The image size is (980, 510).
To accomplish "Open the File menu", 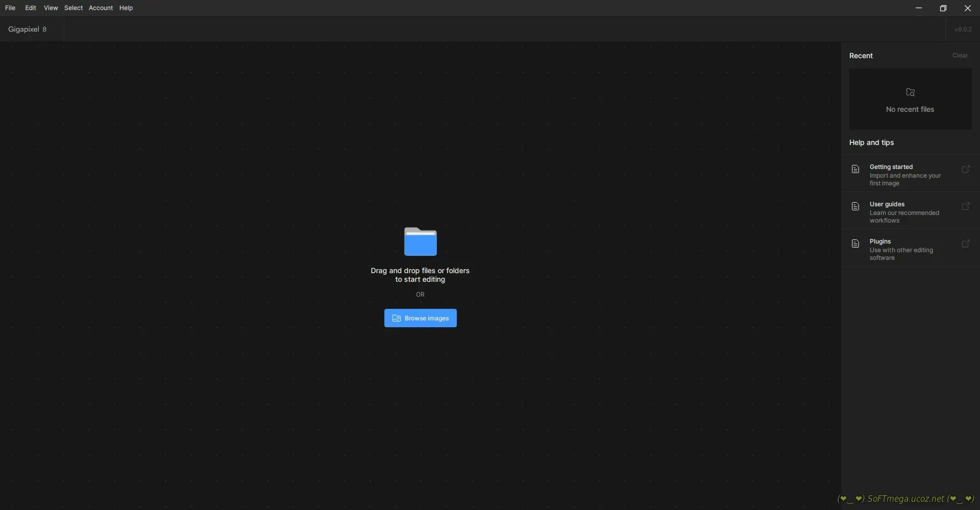I will coord(10,8).
